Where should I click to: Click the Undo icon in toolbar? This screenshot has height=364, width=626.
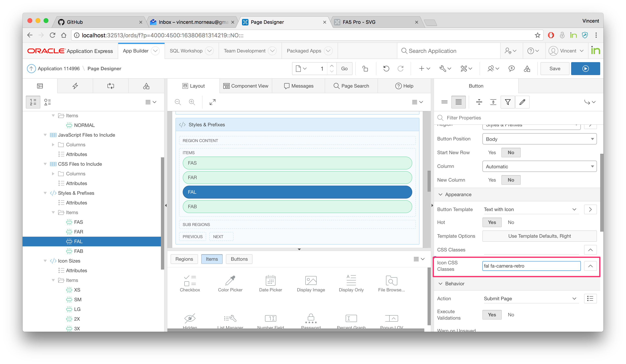click(386, 69)
